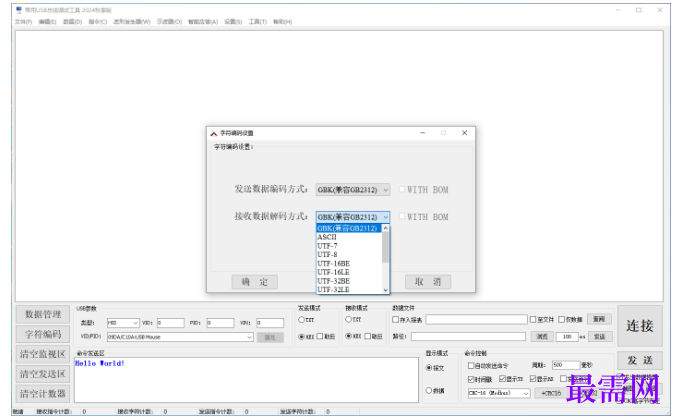Open the 帮助(H) menu

point(282,22)
